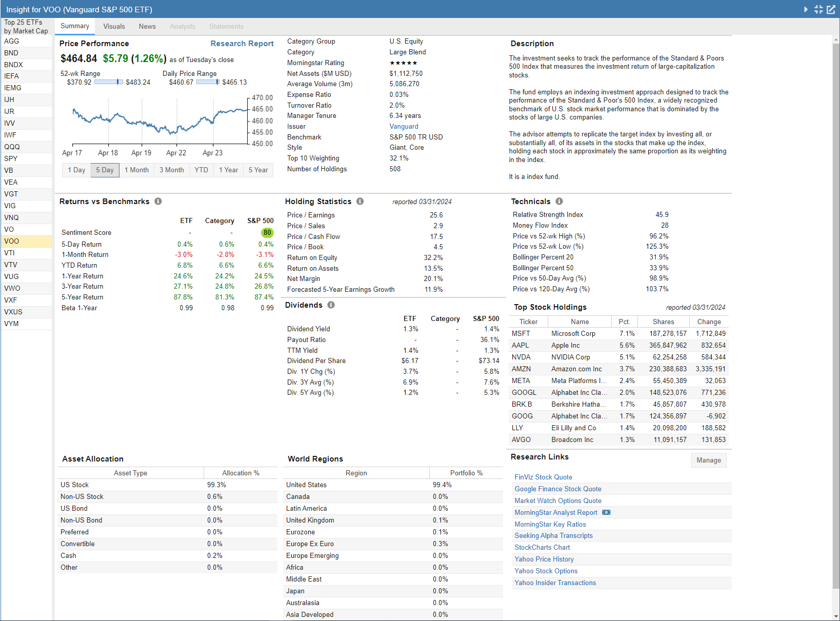Switch chart to 1 Month range

point(136,170)
